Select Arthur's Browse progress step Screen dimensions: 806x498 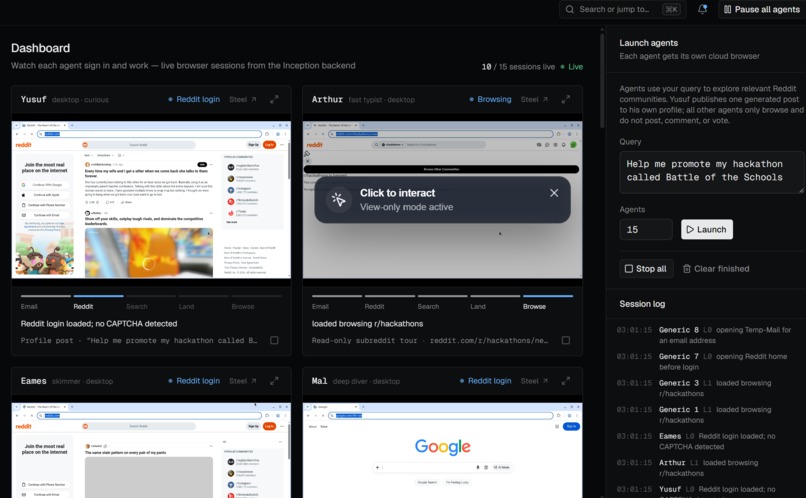(x=548, y=302)
